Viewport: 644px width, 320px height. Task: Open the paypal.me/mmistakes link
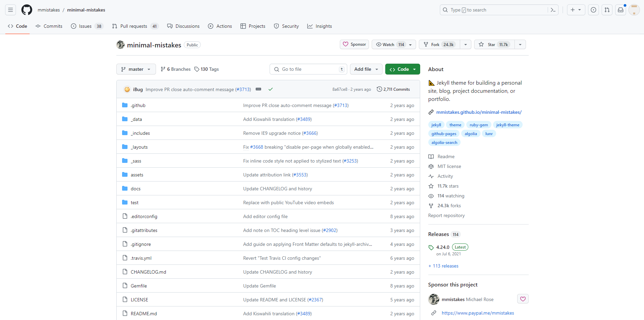pos(478,313)
